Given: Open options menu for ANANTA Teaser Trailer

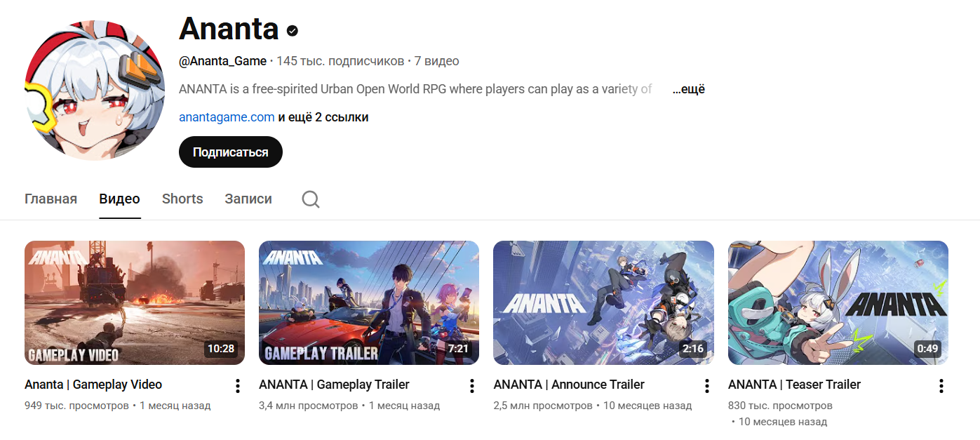Looking at the screenshot, I should coord(941,386).
